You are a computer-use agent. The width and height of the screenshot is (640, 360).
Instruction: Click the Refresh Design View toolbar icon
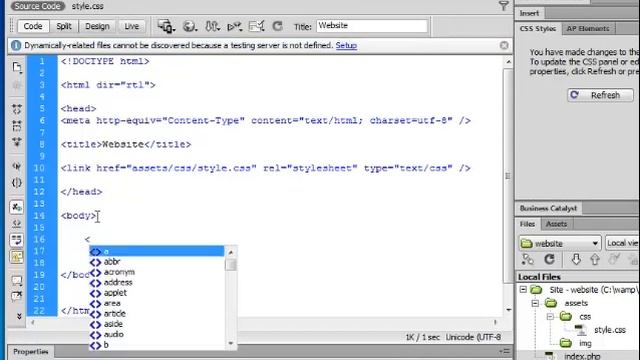click(x=278, y=27)
